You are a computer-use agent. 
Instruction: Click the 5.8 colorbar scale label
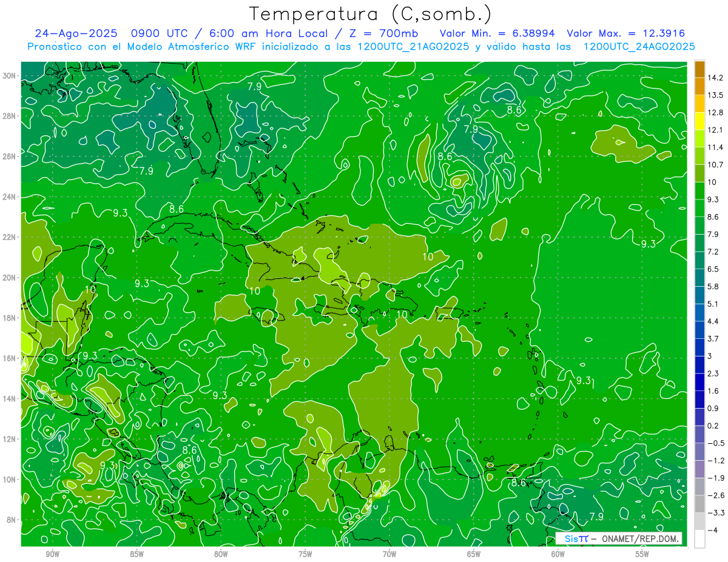(714, 287)
